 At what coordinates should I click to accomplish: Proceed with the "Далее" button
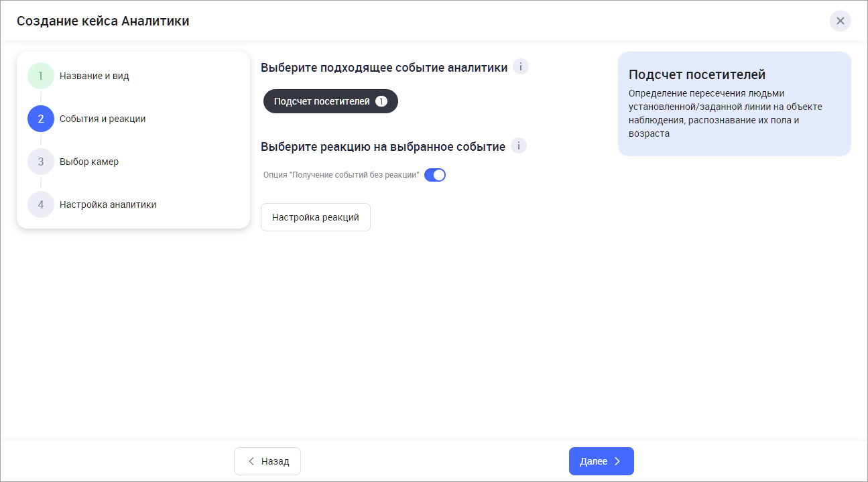point(601,461)
